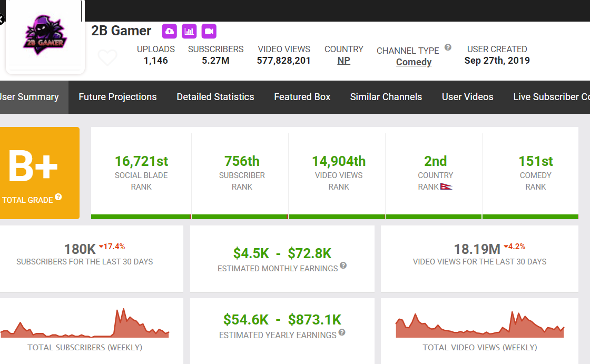Click the purple bar chart icon
The image size is (590, 364).
(189, 31)
